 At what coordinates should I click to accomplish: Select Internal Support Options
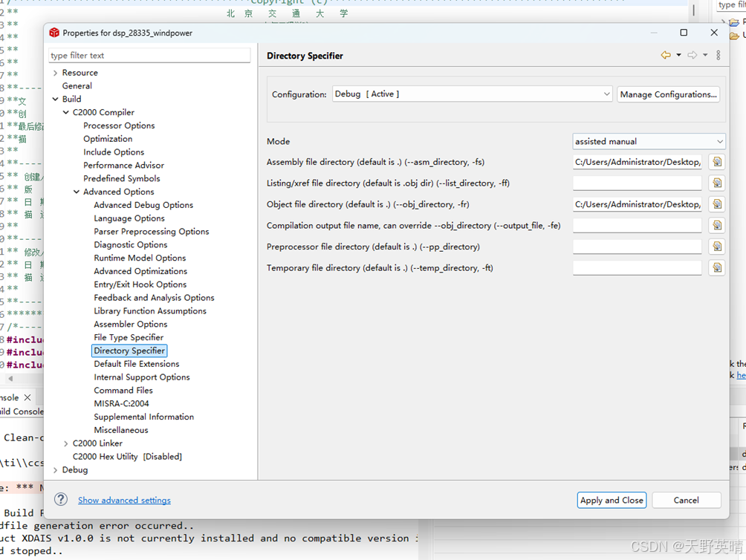(x=142, y=377)
